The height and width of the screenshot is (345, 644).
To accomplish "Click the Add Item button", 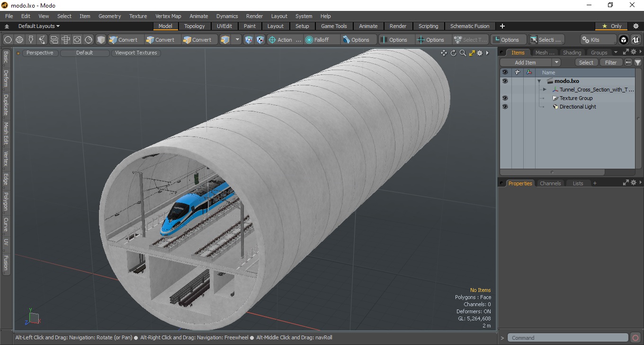I will (x=526, y=63).
